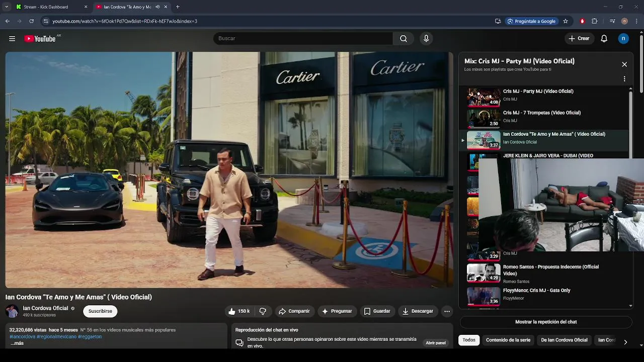Screen dimensions: 644x362
Task: Click the #reggaeton hashtag link
Action: click(90, 337)
